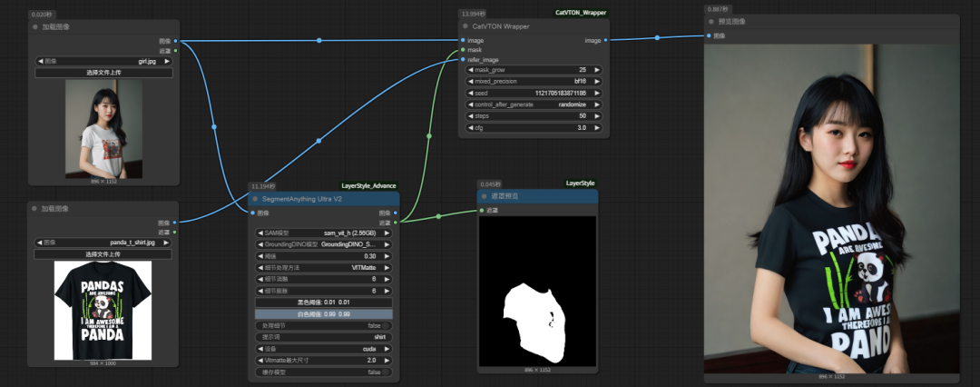Screen dimensions: 980x387
Task: Increase 阈值 threshold with right arrow
Action: click(x=387, y=256)
